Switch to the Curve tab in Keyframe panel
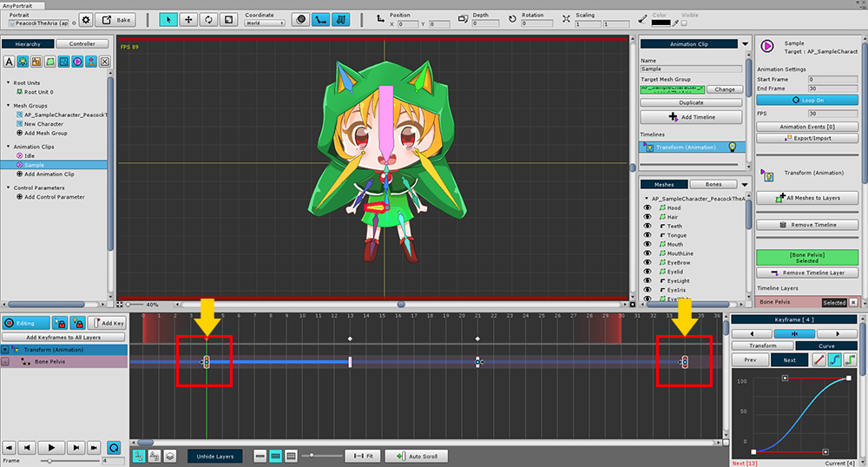 click(x=826, y=345)
